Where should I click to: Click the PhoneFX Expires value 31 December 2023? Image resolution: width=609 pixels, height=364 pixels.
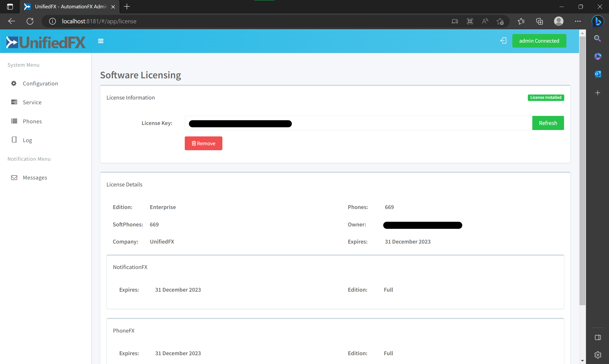click(x=178, y=353)
